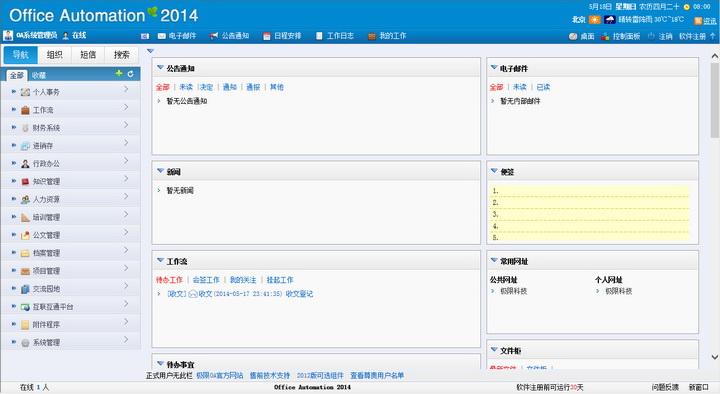Expand the 互联互通平台 row chevron
The height and width of the screenshot is (394, 720).
click(x=126, y=304)
